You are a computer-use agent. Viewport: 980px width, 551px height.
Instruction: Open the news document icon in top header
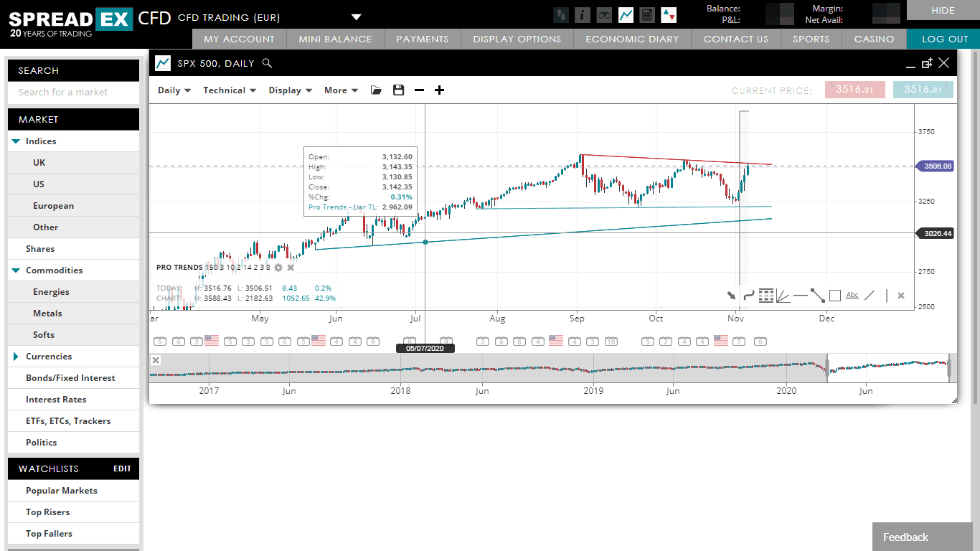(646, 14)
